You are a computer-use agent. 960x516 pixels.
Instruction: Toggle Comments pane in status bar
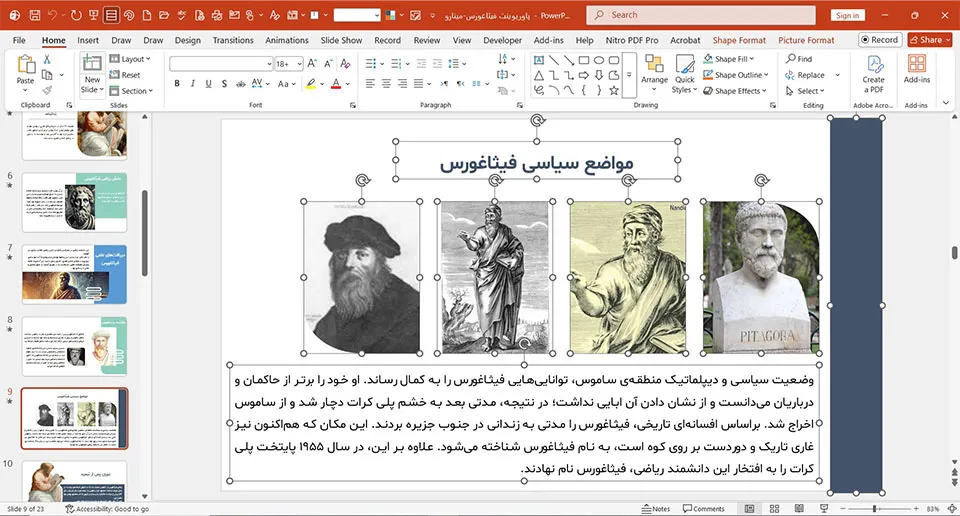pos(703,509)
